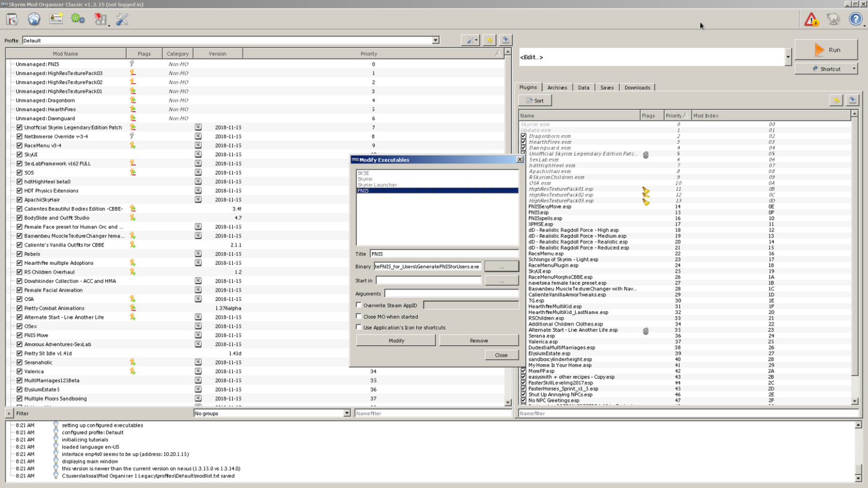Toggle the Dragonborn.esm plugin checkbox

point(524,136)
